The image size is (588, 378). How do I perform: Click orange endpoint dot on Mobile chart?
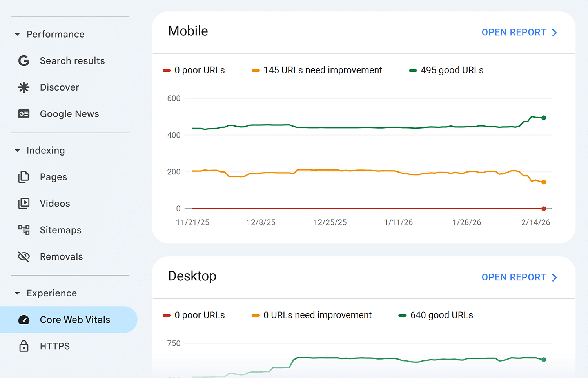coord(544,182)
